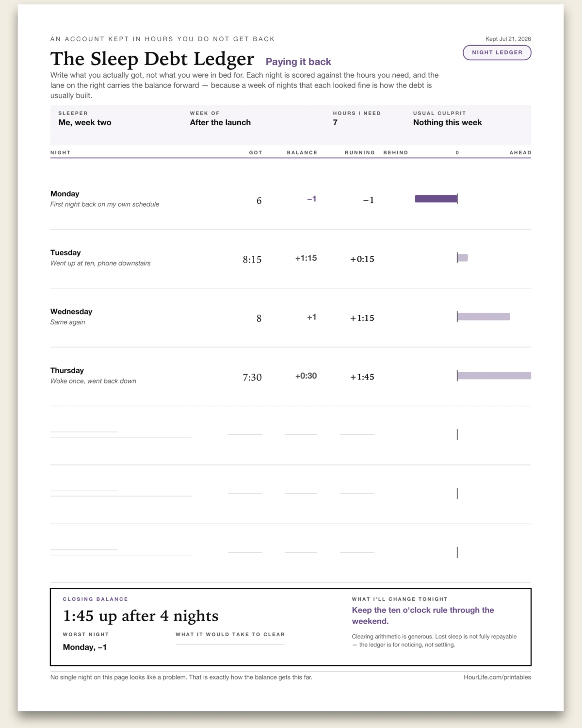Click the blank What it would take to clear line
The height and width of the screenshot is (728, 582).
(230, 644)
